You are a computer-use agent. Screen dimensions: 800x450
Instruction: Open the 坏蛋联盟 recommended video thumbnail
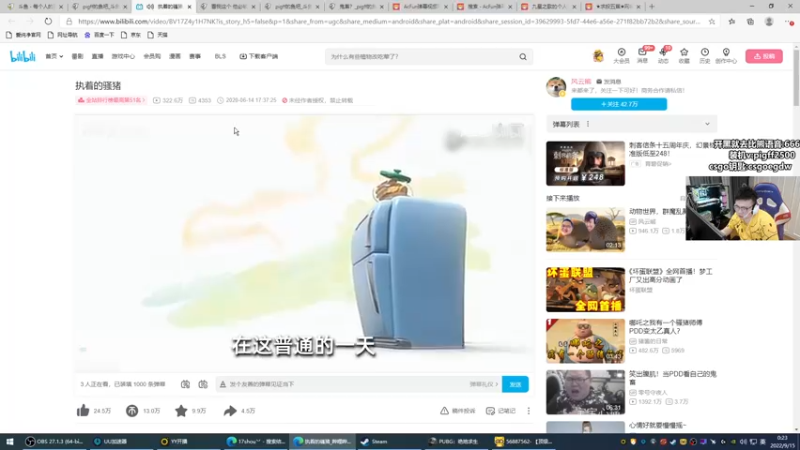[585, 289]
